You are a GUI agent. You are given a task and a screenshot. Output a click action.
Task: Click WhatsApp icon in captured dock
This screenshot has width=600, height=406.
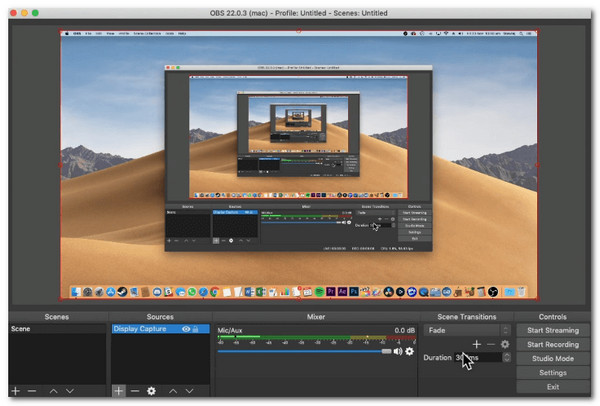pos(192,292)
